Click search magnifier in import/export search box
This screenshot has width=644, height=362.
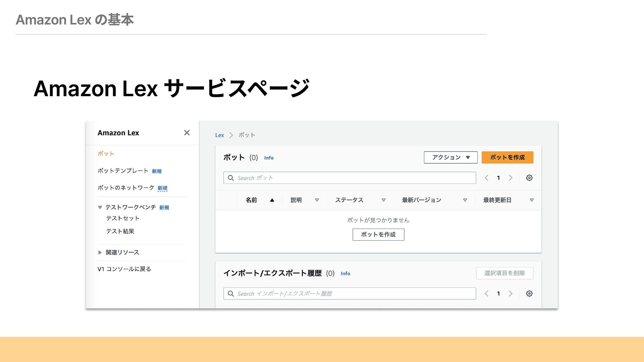[x=231, y=294]
